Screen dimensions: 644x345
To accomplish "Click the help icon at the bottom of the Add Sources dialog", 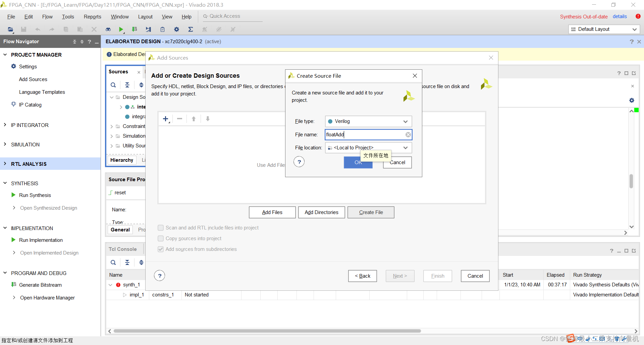I will (160, 276).
